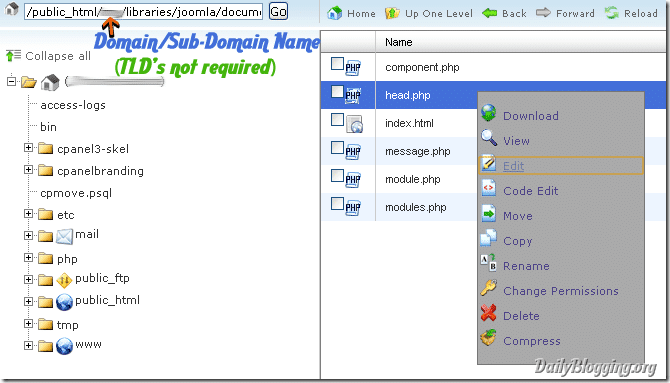
Task: Expand the public_ftp folder
Action: tap(28, 280)
